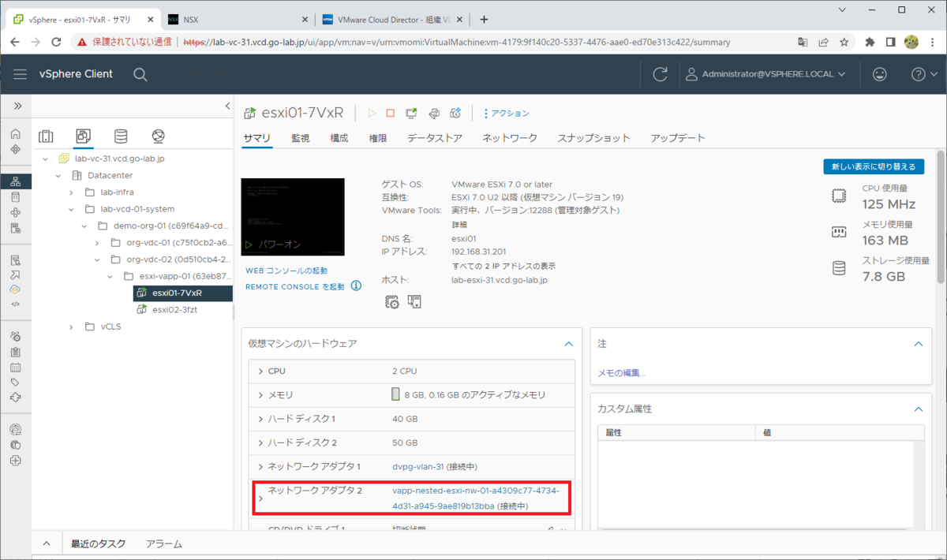Expand ネットワーク アダプタ 1 row

point(261,467)
